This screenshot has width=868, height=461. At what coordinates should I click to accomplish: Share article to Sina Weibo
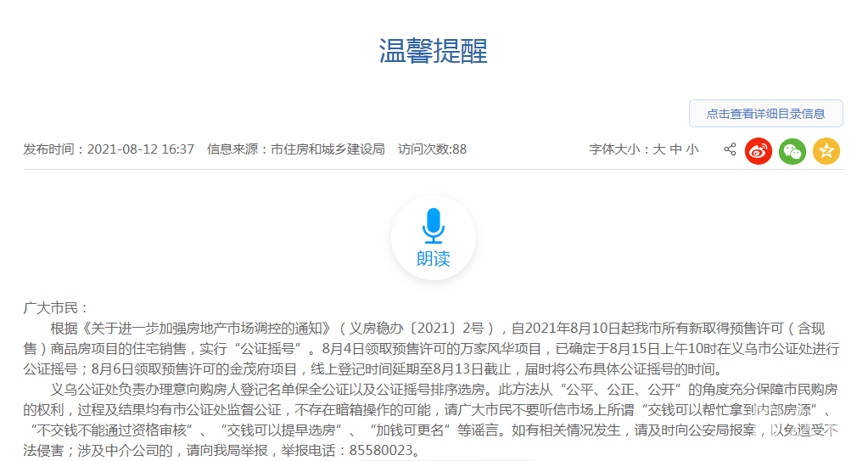tap(758, 151)
